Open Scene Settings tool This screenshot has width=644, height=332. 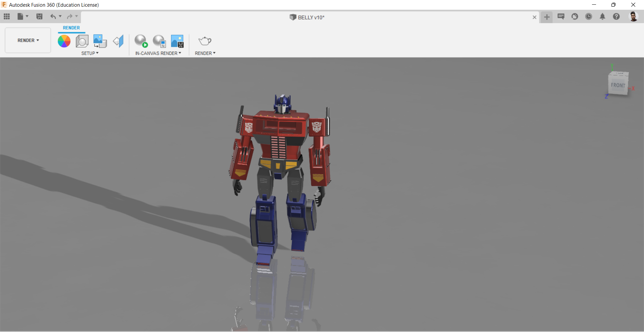pos(82,41)
